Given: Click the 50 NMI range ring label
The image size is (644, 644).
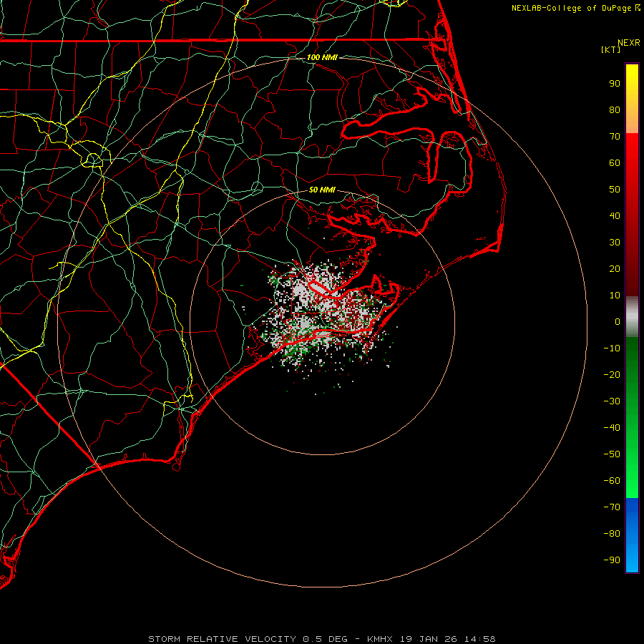Looking at the screenshot, I should 322,190.
